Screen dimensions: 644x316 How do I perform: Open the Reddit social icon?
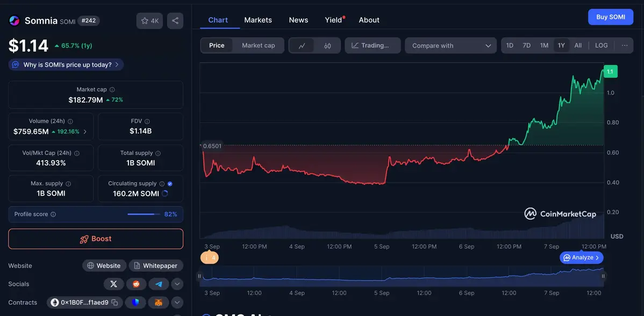136,284
